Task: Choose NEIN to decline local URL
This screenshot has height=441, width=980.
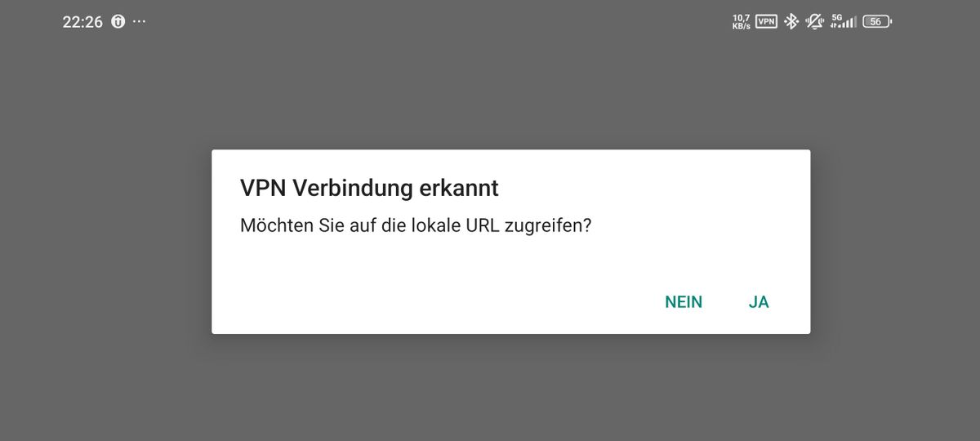Action: coord(684,302)
